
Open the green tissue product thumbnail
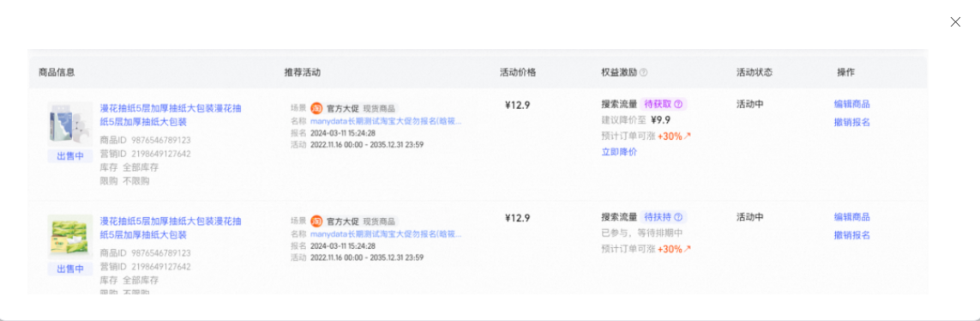[x=70, y=237]
